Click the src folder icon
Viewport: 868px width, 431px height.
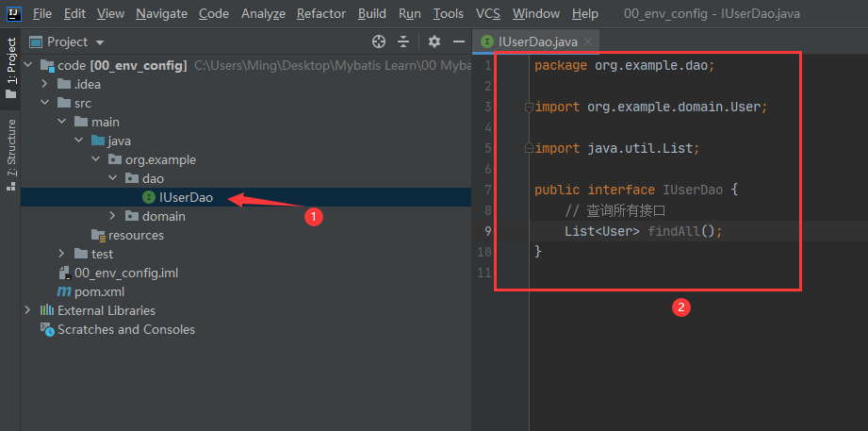[x=64, y=103]
